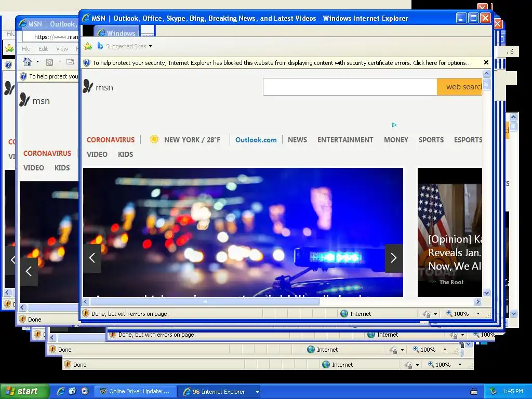Open a new tab beside the Windows tab
The image size is (532, 399).
click(x=147, y=32)
